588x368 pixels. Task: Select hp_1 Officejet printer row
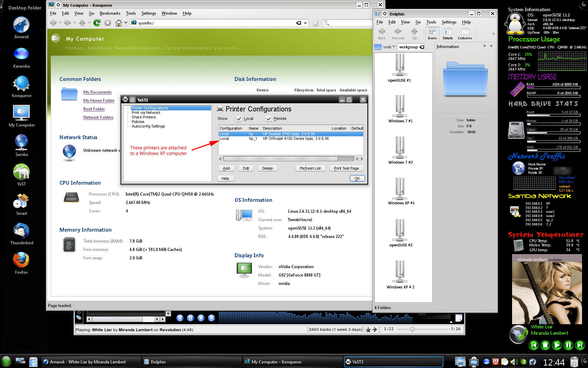291,139
